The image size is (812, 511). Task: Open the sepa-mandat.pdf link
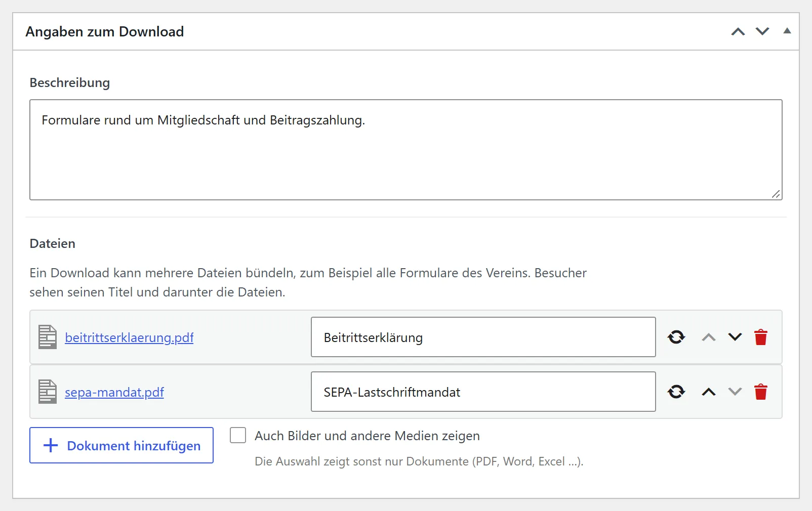[x=114, y=392]
